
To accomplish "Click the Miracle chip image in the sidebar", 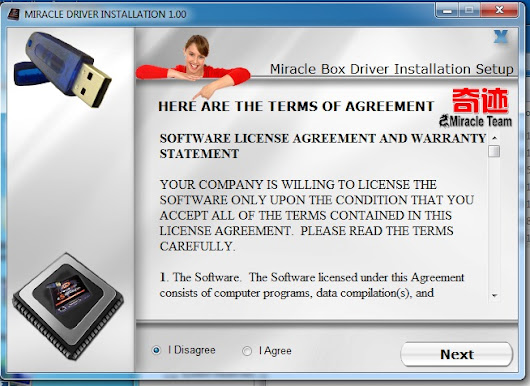I will click(68, 306).
